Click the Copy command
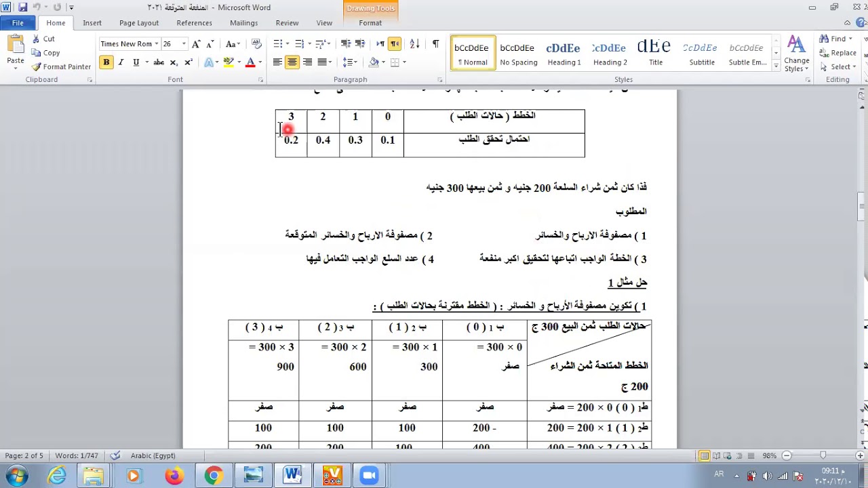 pyautogui.click(x=45, y=53)
